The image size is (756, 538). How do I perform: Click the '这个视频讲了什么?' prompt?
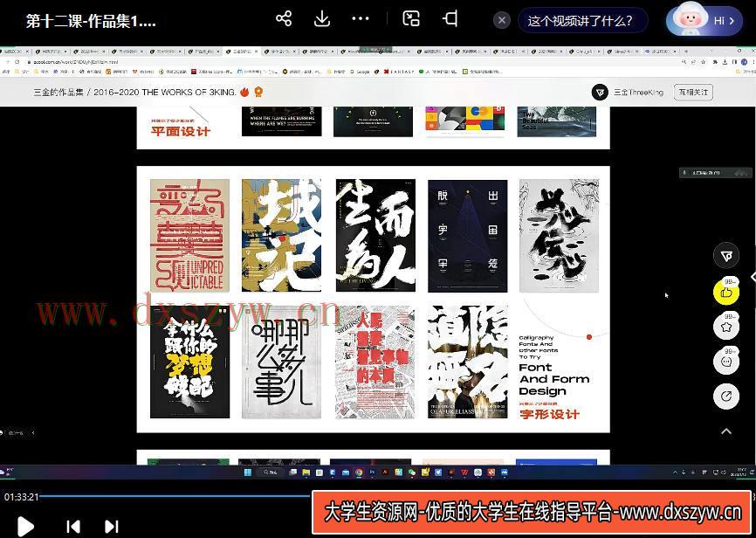582,21
